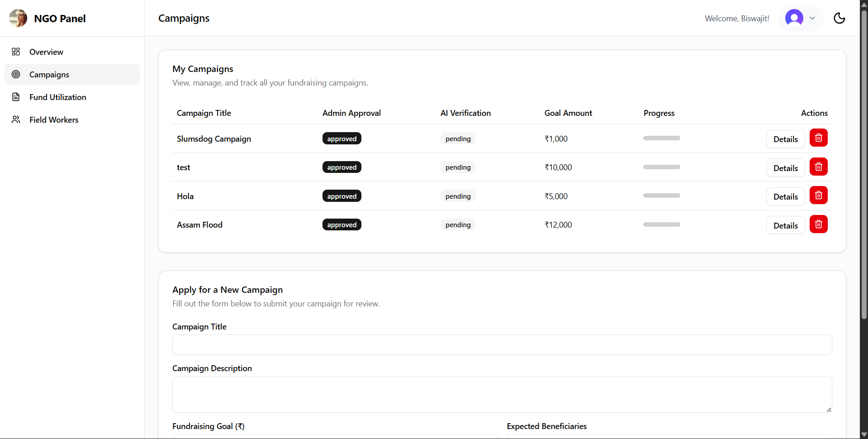
Task: Focus the Campaign Title input field
Action: tap(502, 345)
